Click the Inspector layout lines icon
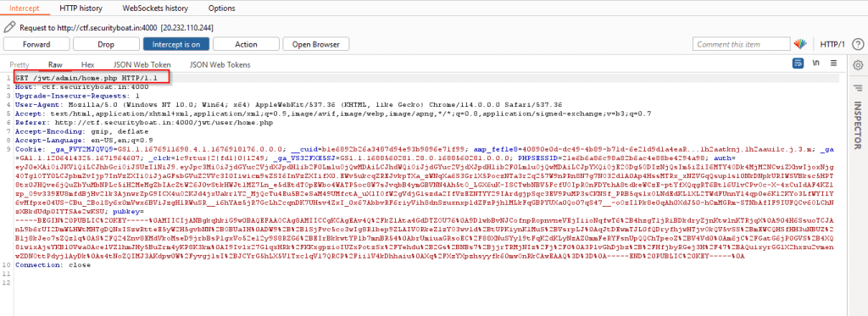This screenshot has height=316, width=868. pyautogui.click(x=858, y=87)
